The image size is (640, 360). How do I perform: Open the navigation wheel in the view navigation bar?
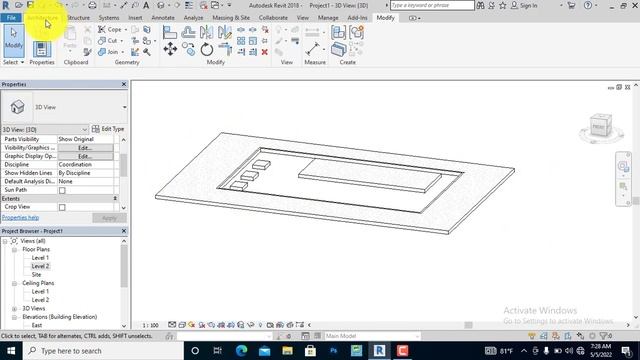tap(622, 166)
